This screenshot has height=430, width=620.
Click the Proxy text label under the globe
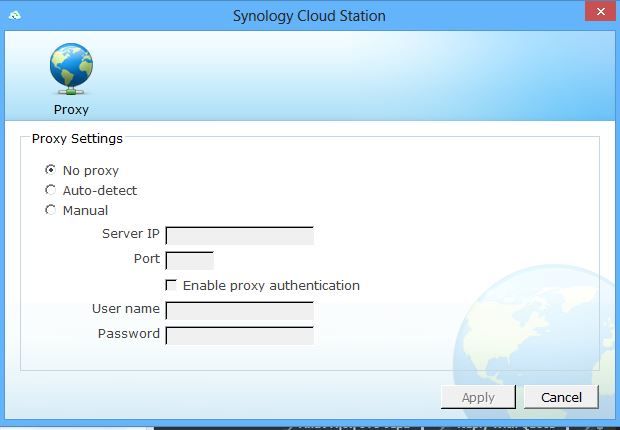pos(70,110)
